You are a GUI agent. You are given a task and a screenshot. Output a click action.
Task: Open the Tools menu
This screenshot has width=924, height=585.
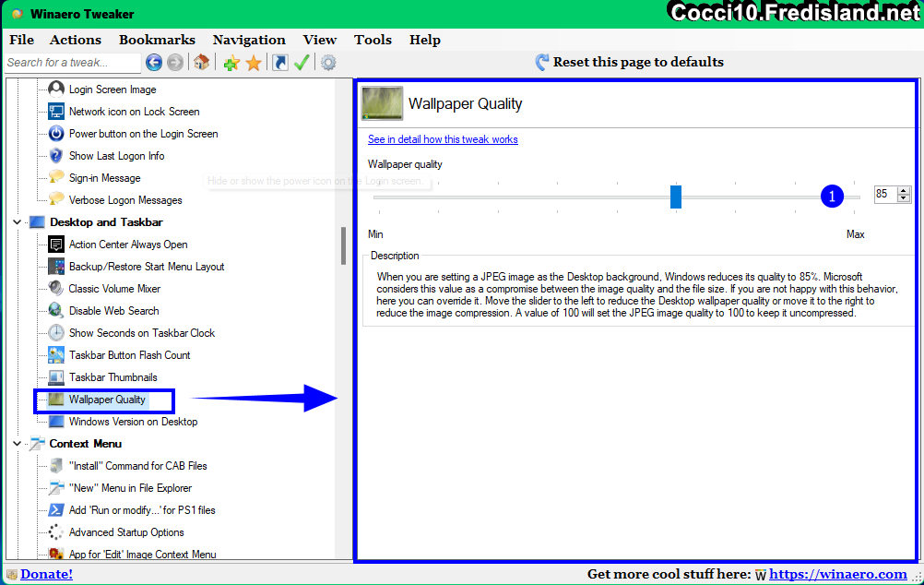coord(373,40)
